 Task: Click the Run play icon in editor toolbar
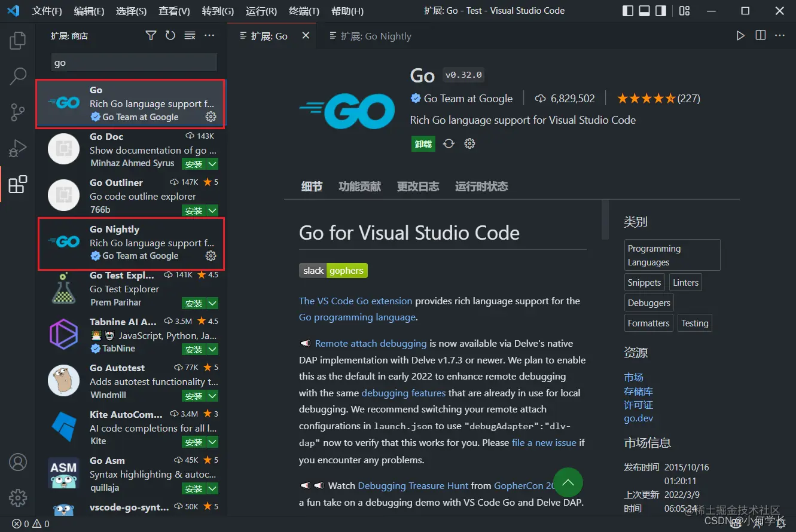(740, 36)
